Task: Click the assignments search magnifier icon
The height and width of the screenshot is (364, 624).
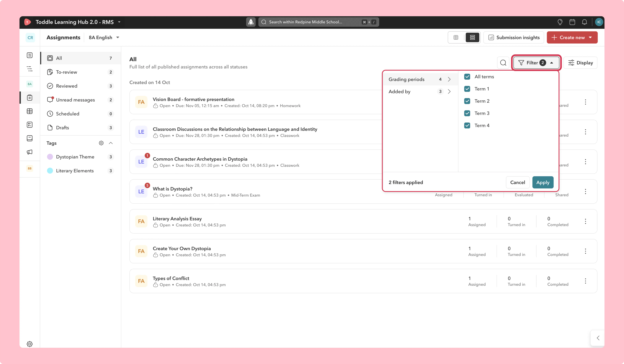Action: pyautogui.click(x=503, y=63)
